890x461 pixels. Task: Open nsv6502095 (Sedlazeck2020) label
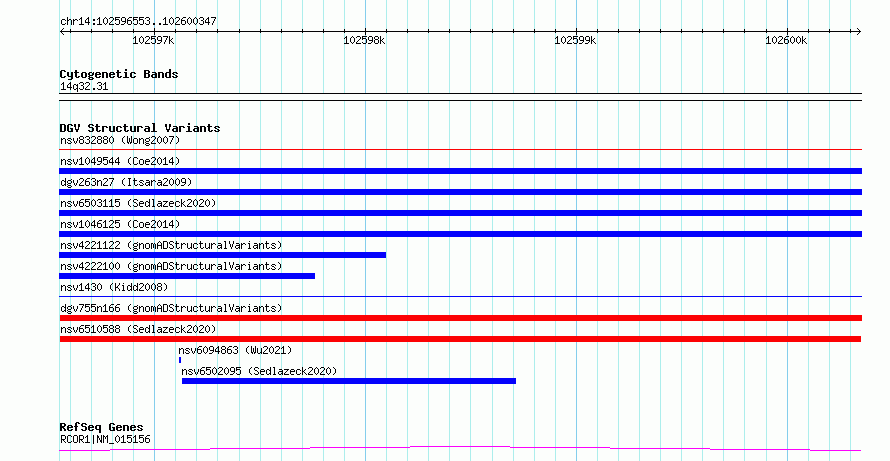click(x=259, y=371)
